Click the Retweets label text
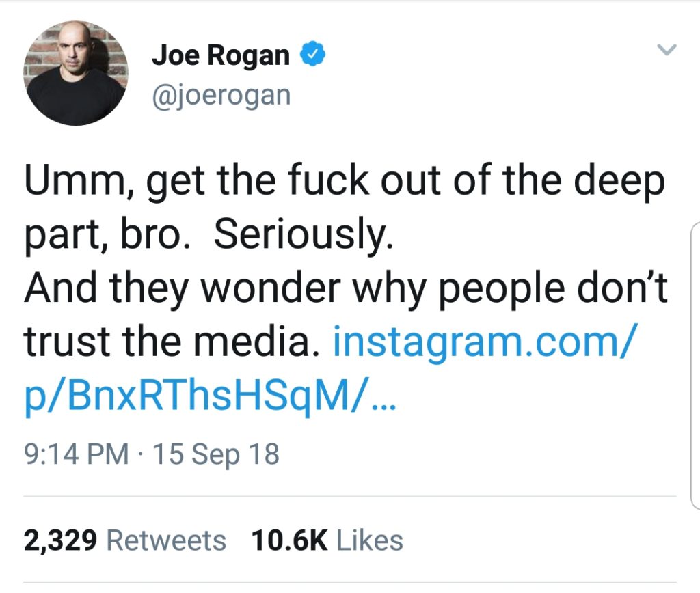The width and height of the screenshot is (700, 593). pyautogui.click(x=166, y=541)
